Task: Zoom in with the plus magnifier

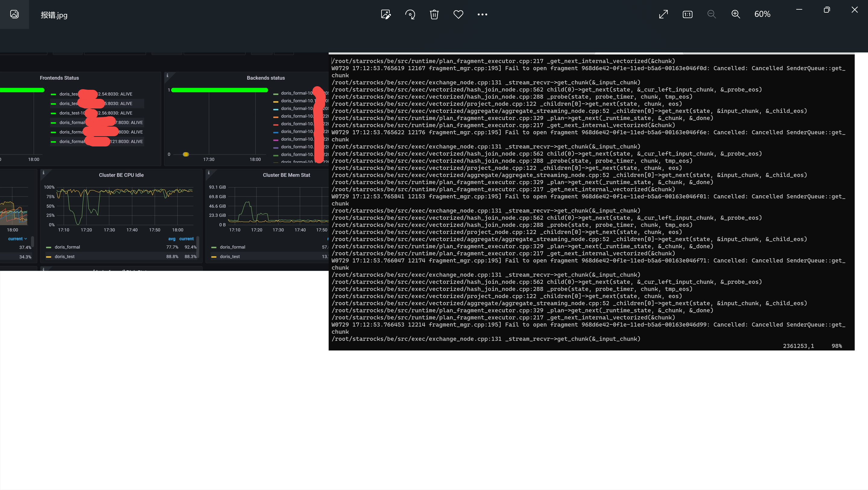Action: (x=736, y=14)
